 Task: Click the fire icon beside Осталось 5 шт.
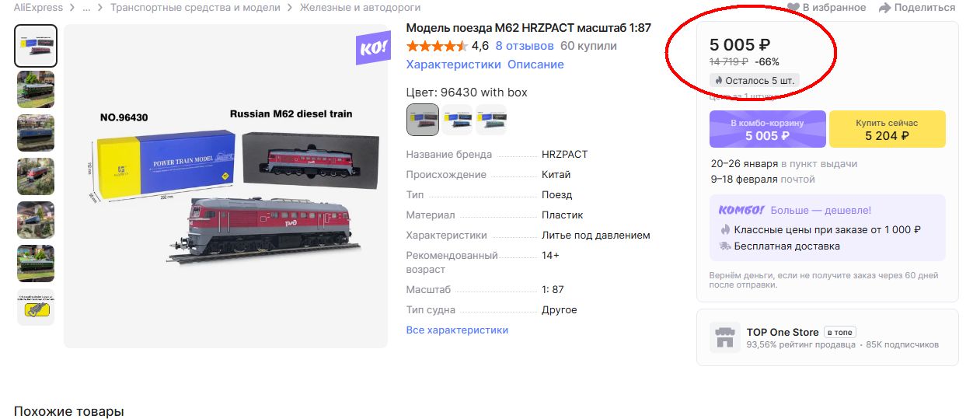719,81
